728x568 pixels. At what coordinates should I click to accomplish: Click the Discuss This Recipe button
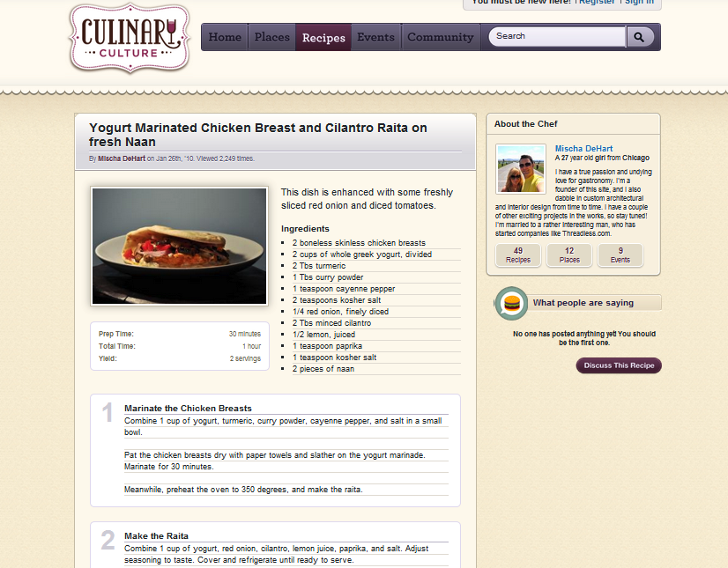click(619, 365)
